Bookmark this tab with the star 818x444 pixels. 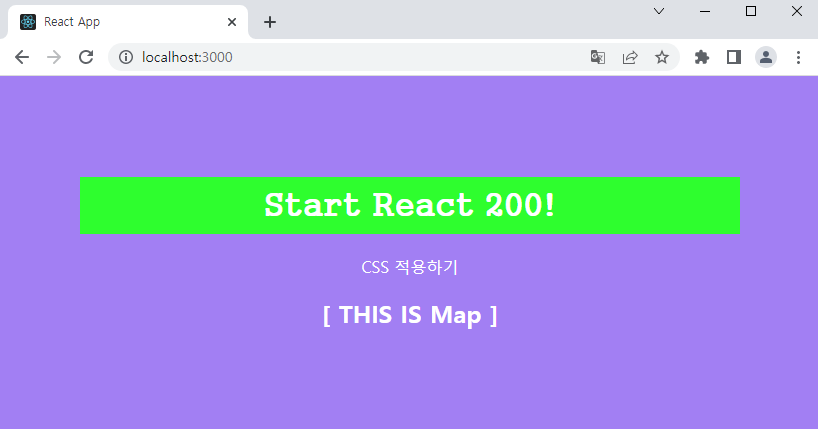[x=662, y=57]
